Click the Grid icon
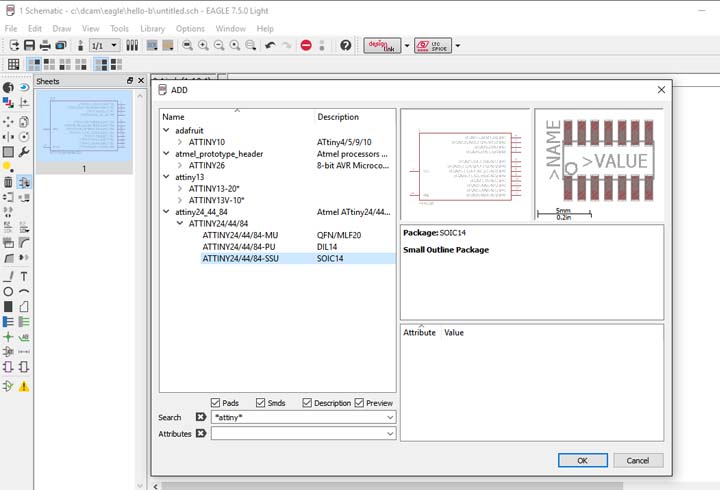 pyautogui.click(x=13, y=64)
